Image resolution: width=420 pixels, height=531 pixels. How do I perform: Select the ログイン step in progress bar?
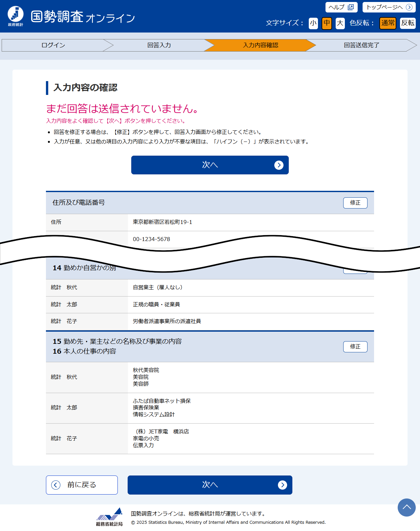tap(53, 45)
